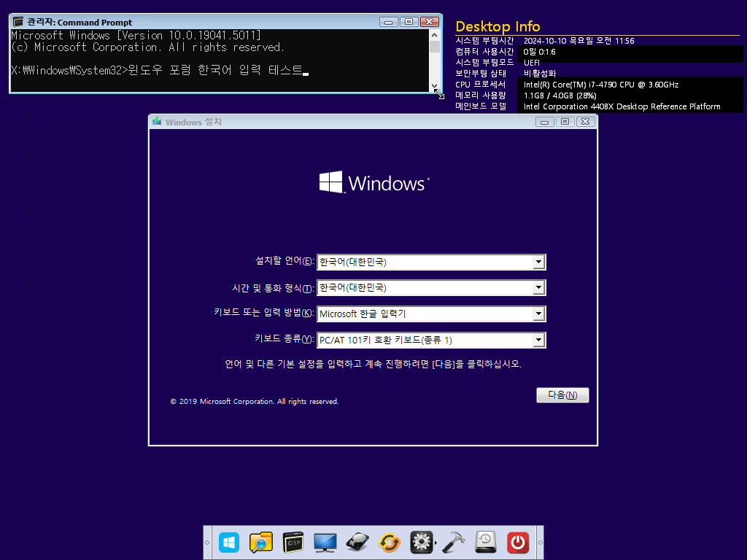747x560 pixels.
Task: Click the 1.1GB / 4.0GB memory value
Action: click(560, 96)
